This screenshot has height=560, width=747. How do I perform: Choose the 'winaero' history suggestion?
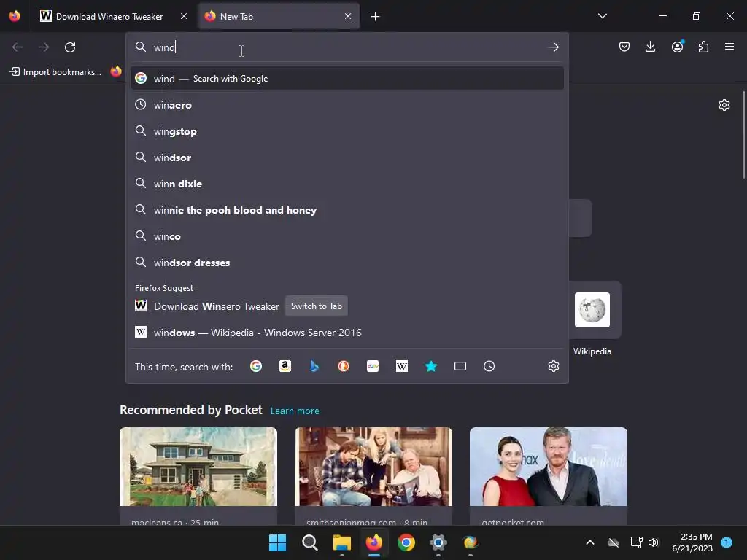coord(347,105)
